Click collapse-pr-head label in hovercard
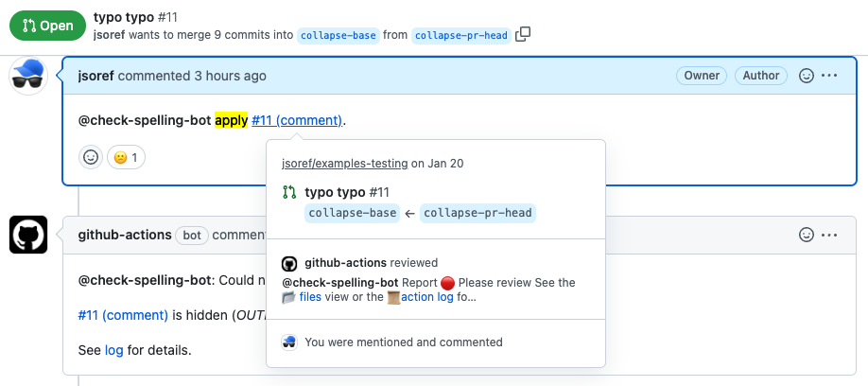Screen dimensions: 868x386 coord(477,213)
